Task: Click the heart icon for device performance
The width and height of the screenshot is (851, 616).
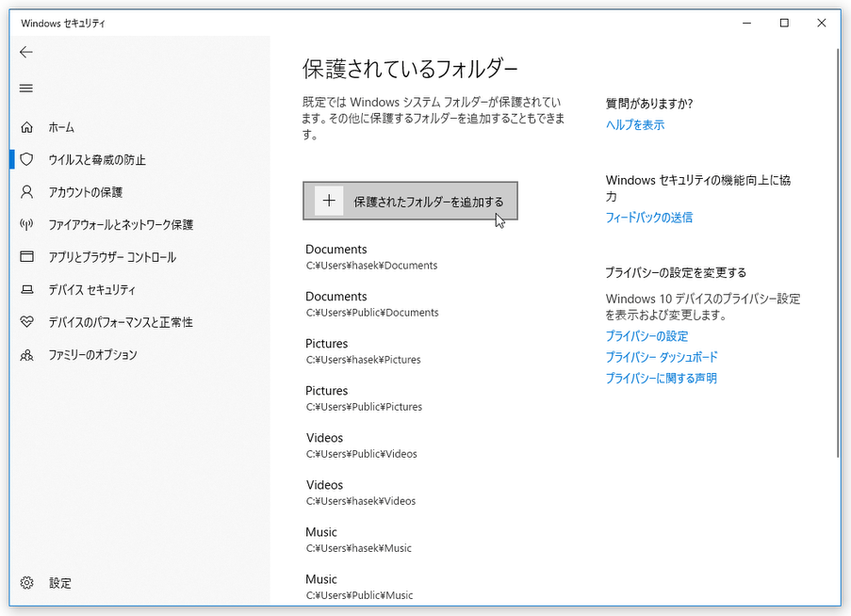Action: (x=26, y=321)
